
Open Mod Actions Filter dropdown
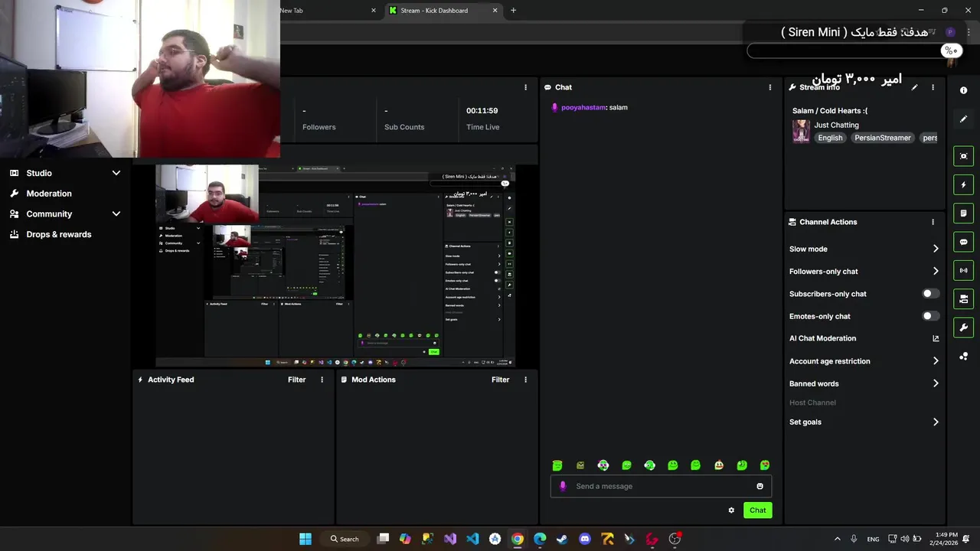pos(500,380)
